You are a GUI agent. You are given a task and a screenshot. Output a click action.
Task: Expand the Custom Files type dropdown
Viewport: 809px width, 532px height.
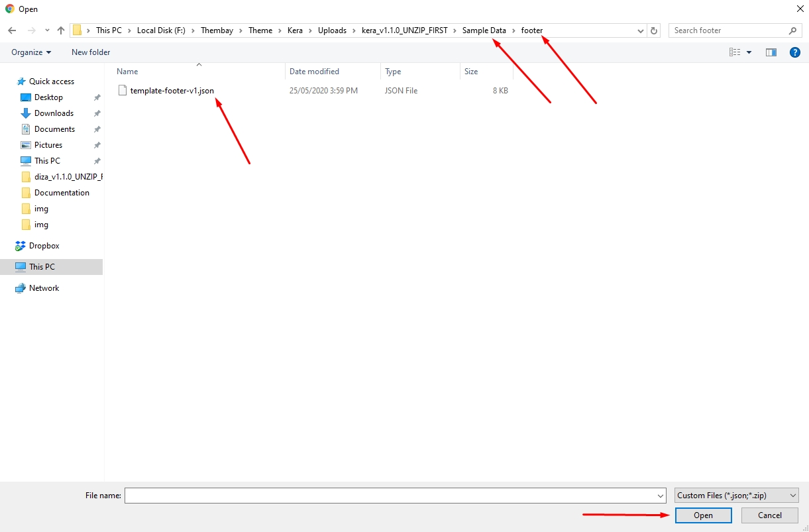tap(793, 496)
